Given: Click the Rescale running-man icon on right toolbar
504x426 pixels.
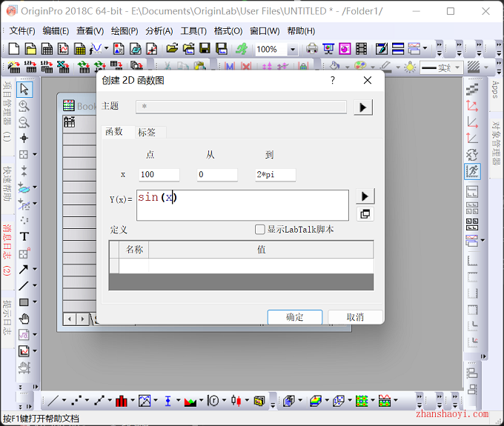Looking at the screenshot, I should pyautogui.click(x=473, y=171).
